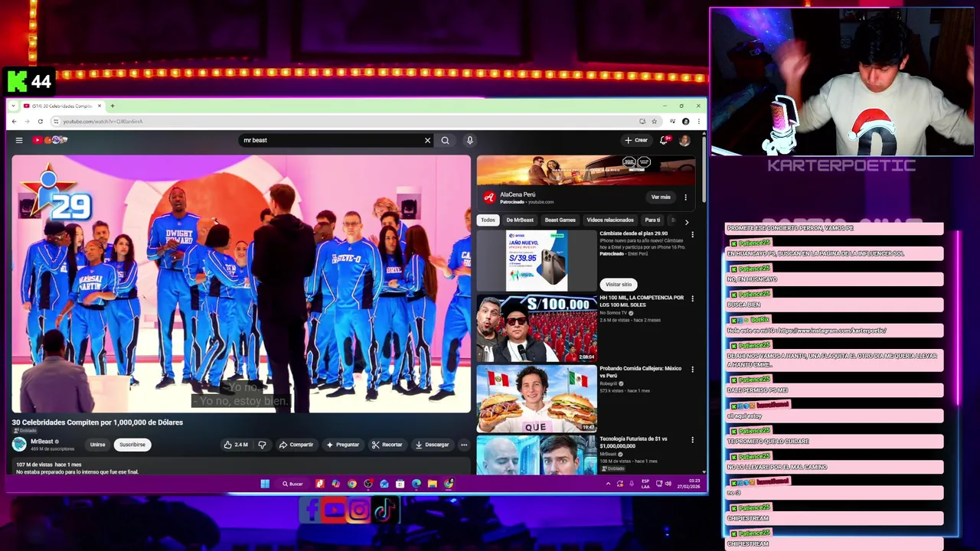
Task: Select the 'Videos relacionados' filter chip
Action: pyautogui.click(x=610, y=220)
